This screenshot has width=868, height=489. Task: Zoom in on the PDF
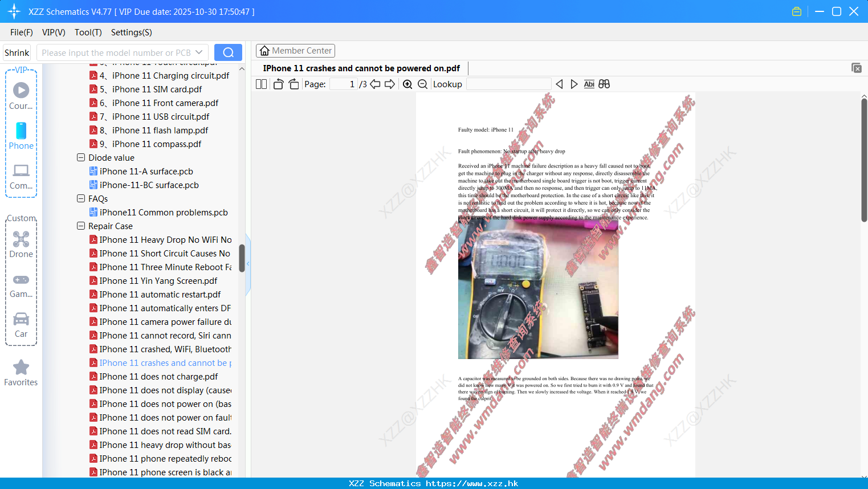click(x=407, y=84)
